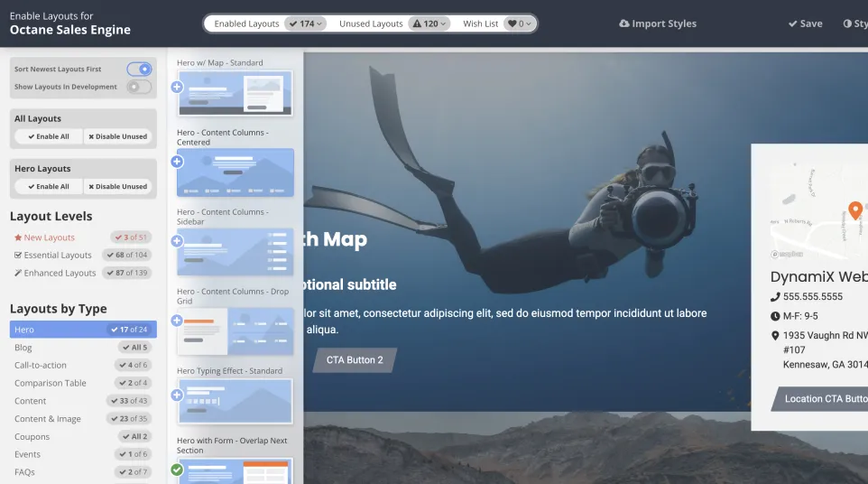Image resolution: width=868 pixels, height=484 pixels.
Task: Add Hero Content Columns - Sidebar via plus icon
Action: pyautogui.click(x=177, y=241)
